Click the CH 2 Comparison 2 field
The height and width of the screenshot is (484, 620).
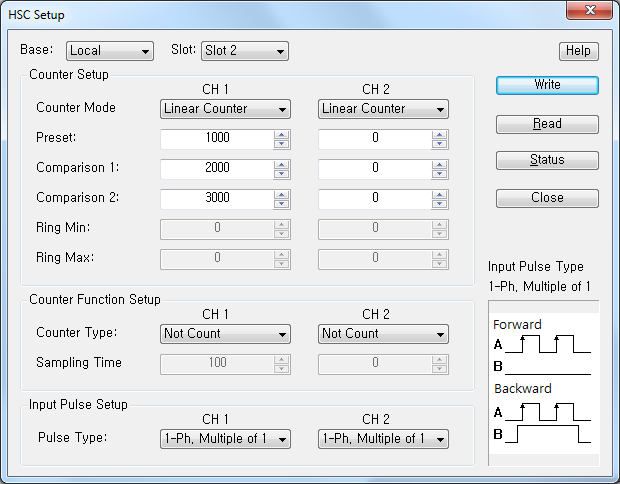pyautogui.click(x=375, y=198)
